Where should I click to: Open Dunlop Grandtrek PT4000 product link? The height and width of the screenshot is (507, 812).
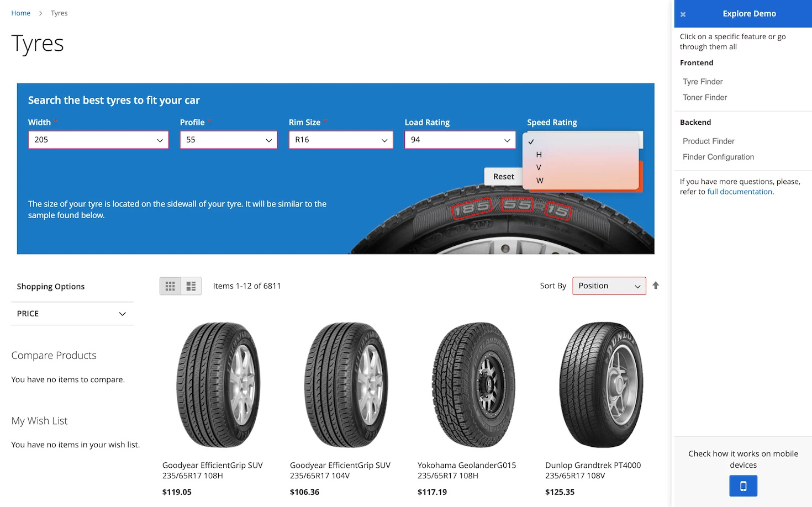(593, 471)
